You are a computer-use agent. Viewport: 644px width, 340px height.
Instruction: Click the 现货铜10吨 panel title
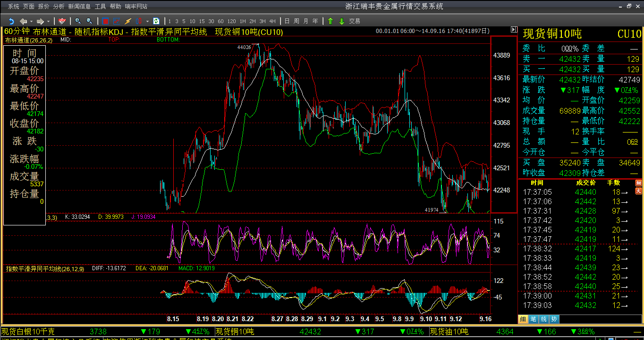(x=552, y=34)
